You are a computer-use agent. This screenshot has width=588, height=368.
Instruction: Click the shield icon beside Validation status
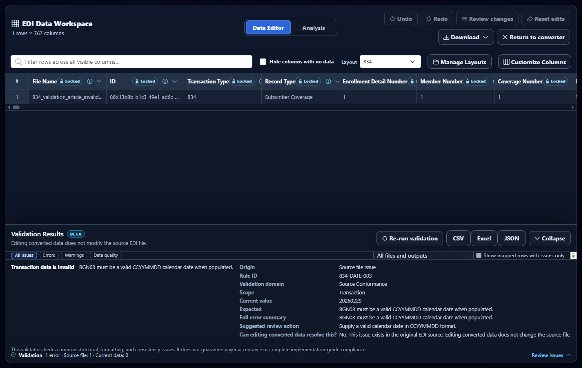(13, 355)
